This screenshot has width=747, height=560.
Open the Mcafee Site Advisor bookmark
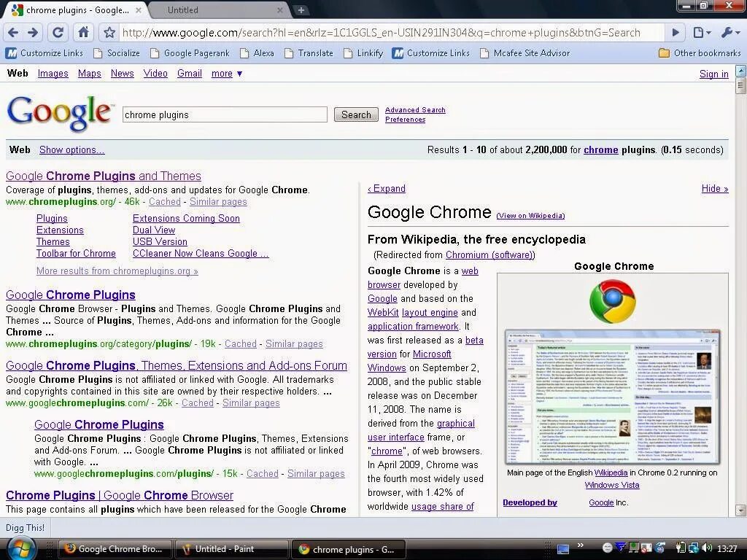525,52
